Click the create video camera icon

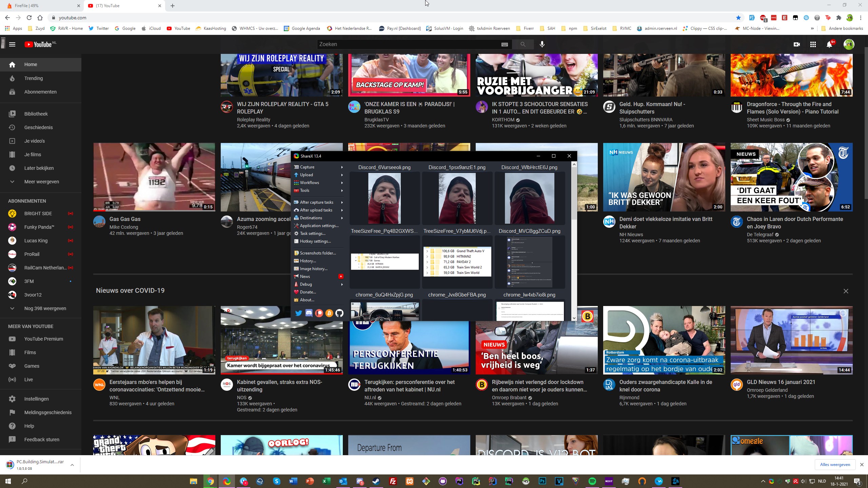[796, 44]
